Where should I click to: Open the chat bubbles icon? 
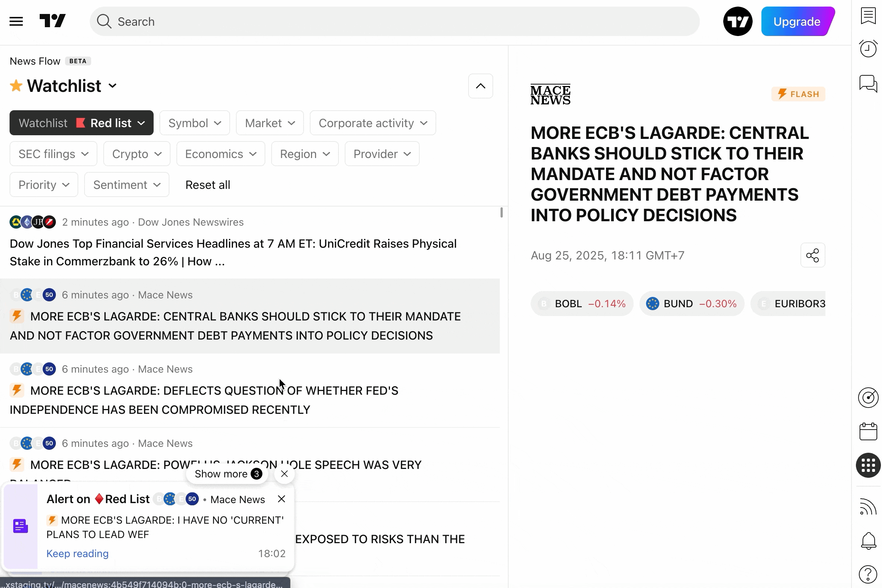pos(868,83)
